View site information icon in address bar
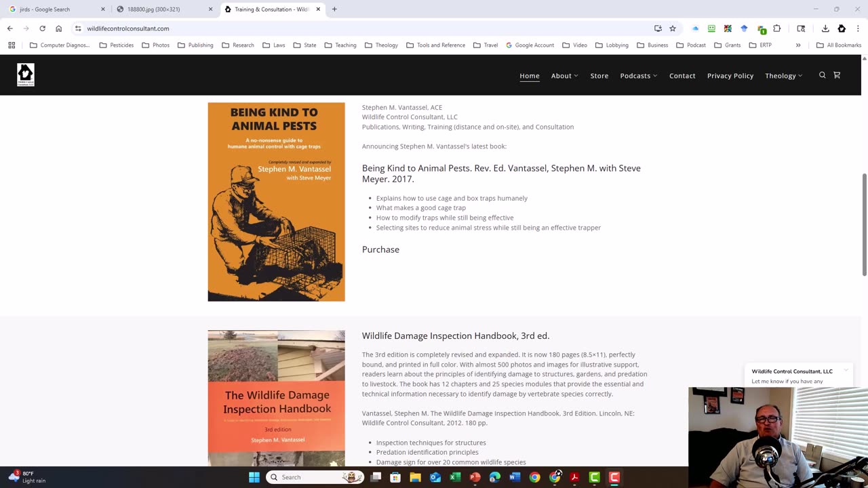Viewport: 868px width, 488px height. pyautogui.click(x=78, y=28)
